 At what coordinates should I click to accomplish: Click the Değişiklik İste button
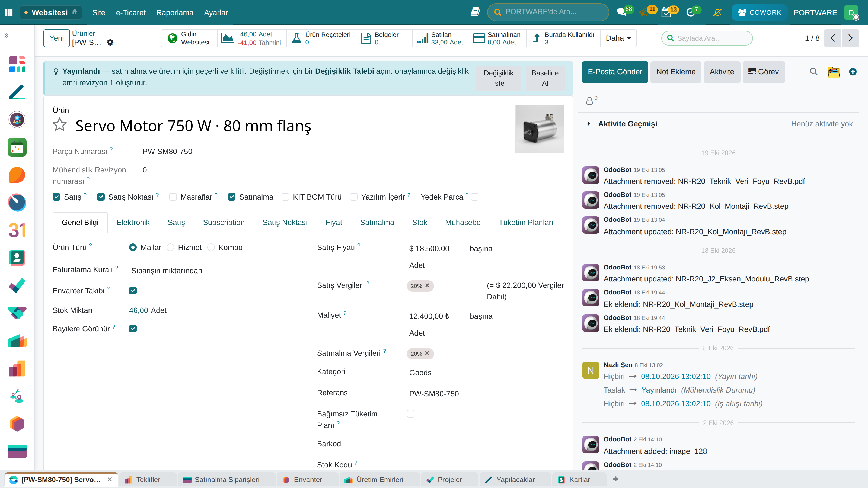tap(498, 78)
